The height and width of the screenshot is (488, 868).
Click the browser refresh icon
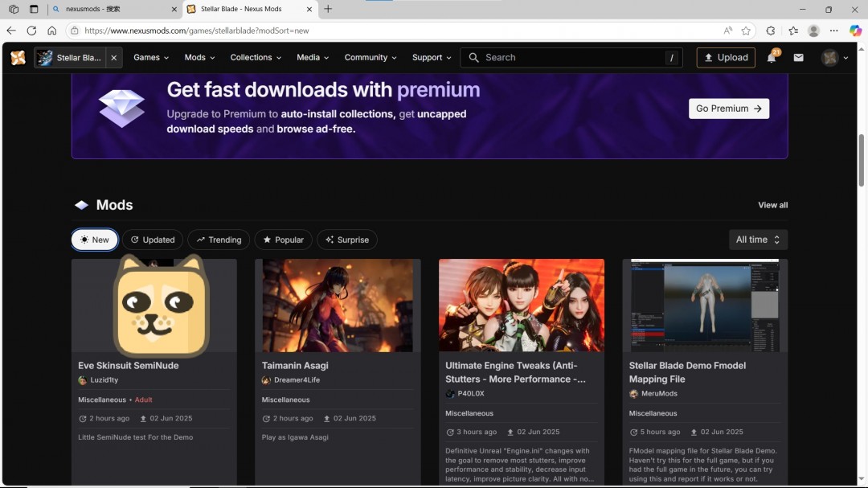pos(31,31)
